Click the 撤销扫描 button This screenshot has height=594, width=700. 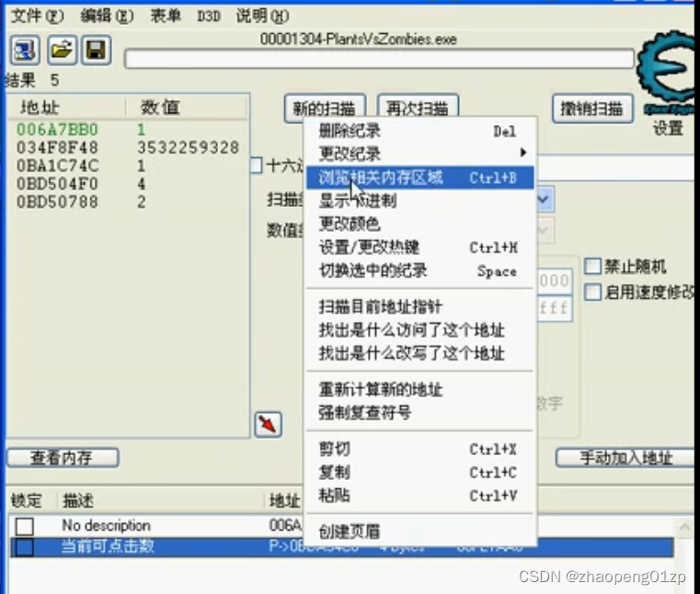point(592,108)
